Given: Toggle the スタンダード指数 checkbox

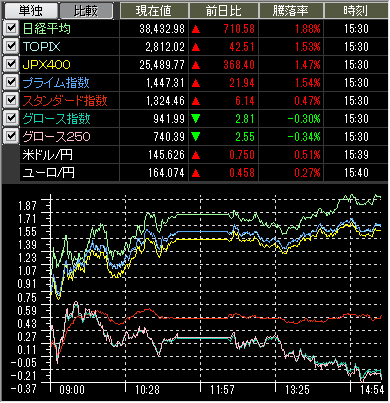Looking at the screenshot, I should click(11, 100).
